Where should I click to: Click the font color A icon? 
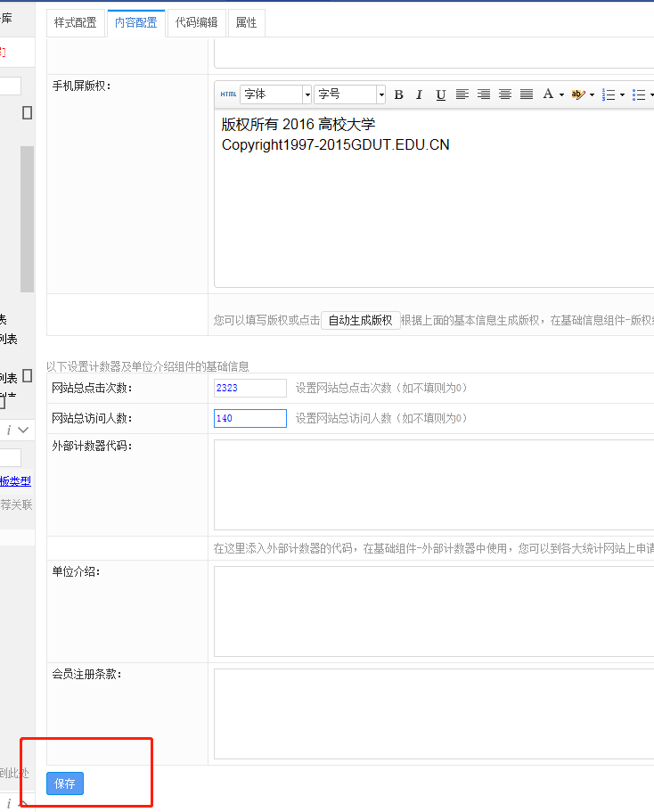tap(548, 94)
